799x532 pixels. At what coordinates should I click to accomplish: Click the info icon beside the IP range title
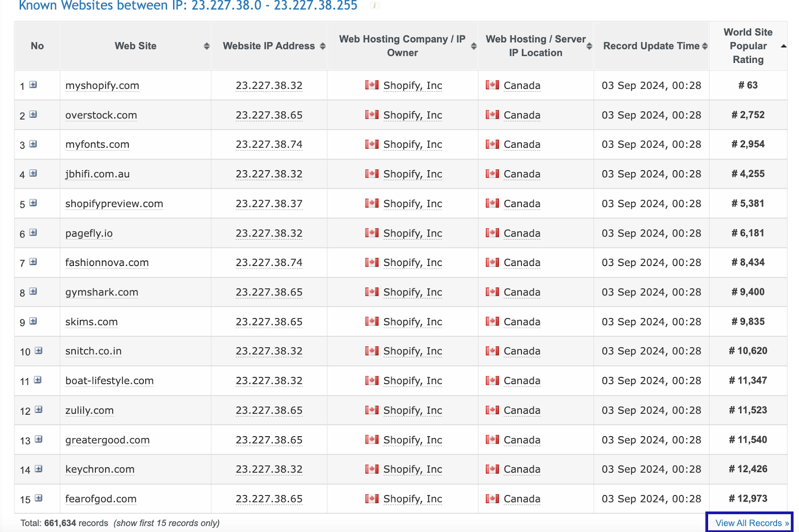[375, 5]
